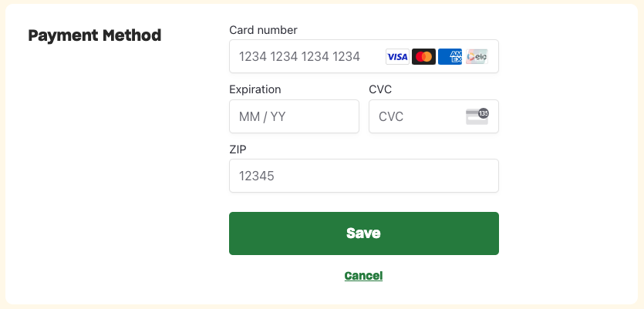Viewport: 644px width, 309px height.
Task: Click the "1234 1234 1234 1234" placeholder
Action: pyautogui.click(x=299, y=56)
